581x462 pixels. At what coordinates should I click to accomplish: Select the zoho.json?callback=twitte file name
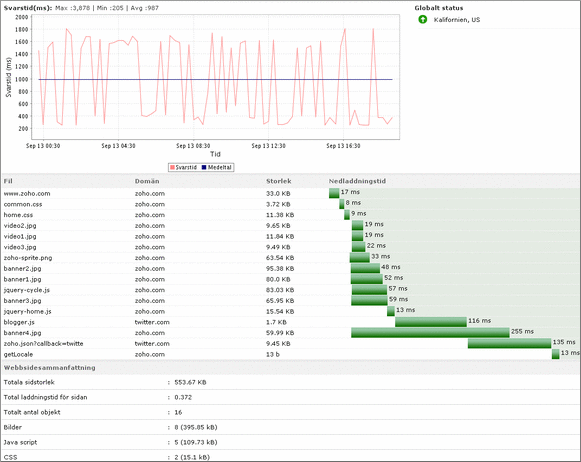point(43,344)
